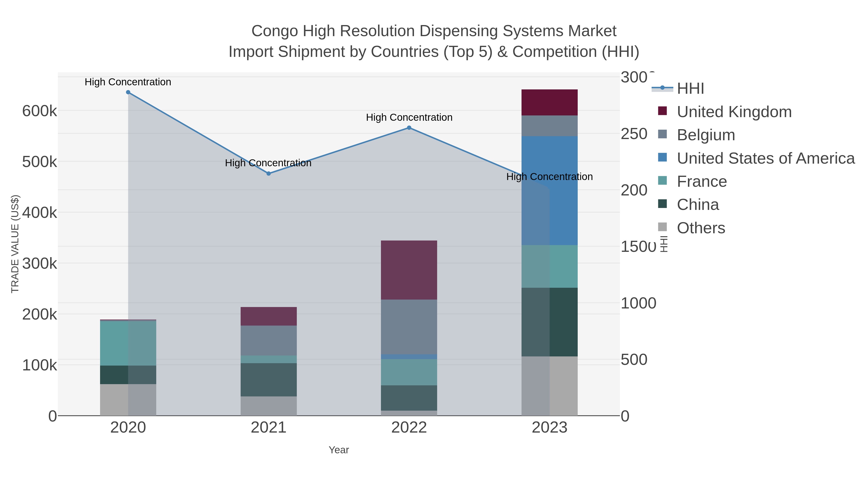Click the 2023 x-axis label
Viewport: 868px width, 488px height.
pyautogui.click(x=549, y=428)
